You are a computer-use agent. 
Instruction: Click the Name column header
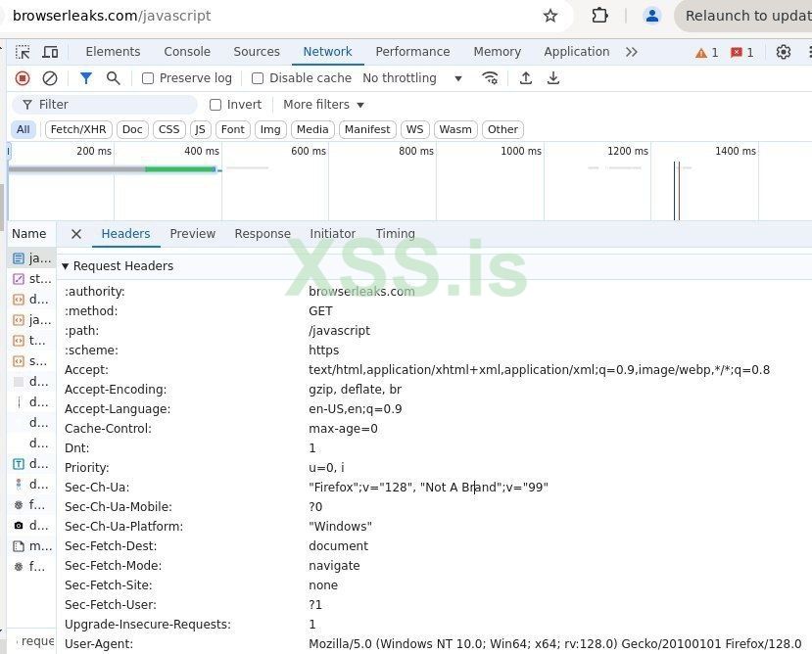(x=29, y=234)
